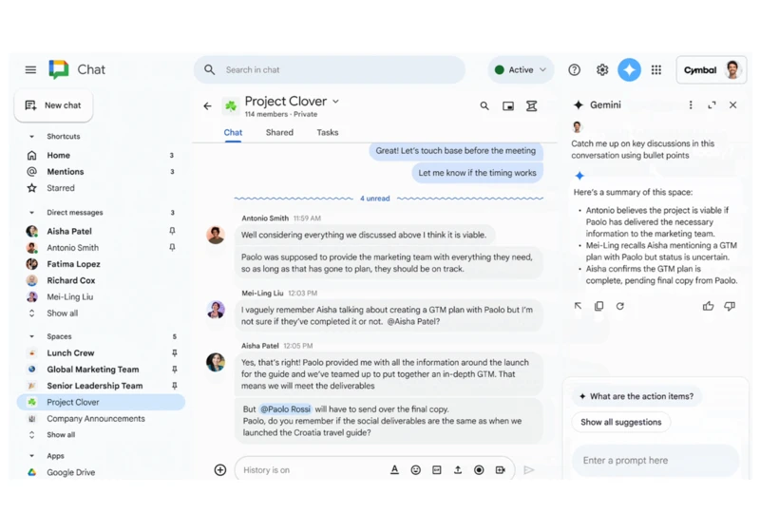
Task: Expand the Gemini panel to full size
Action: point(712,105)
